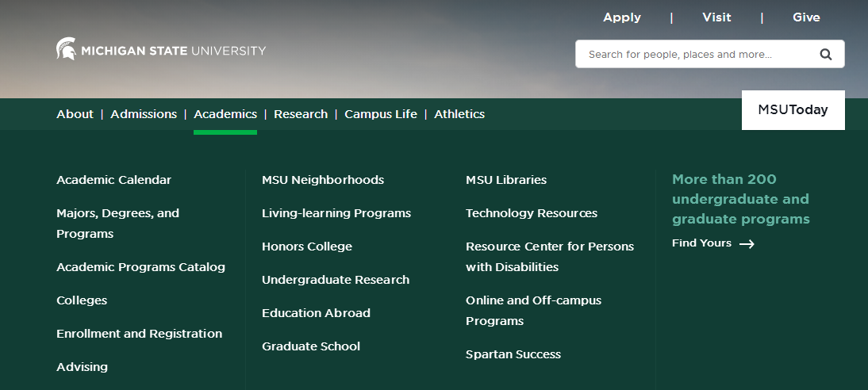Open the MSUToday button
The height and width of the screenshot is (390, 868).
pos(793,110)
